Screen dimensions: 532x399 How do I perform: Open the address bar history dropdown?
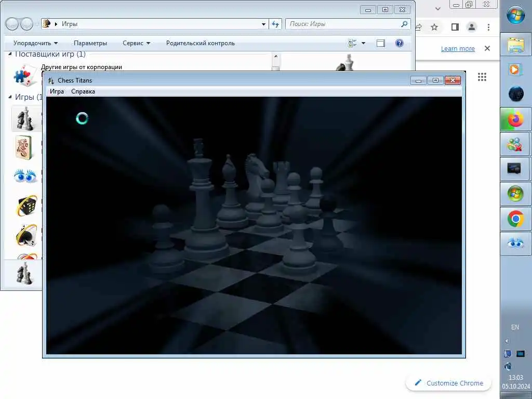(x=263, y=24)
